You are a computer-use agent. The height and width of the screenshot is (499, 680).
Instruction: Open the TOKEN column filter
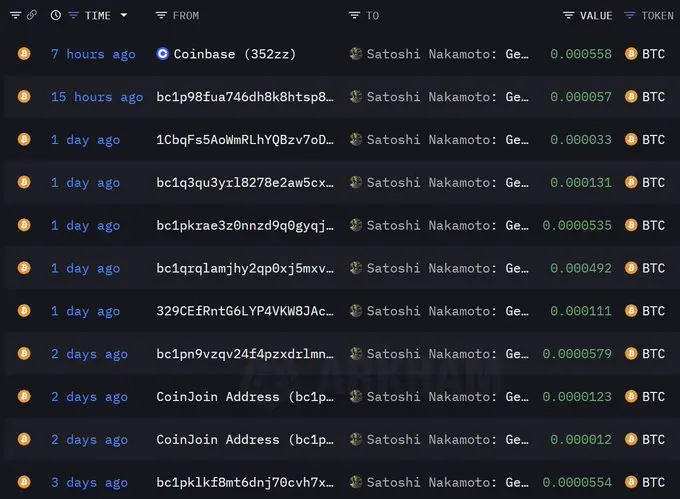629,16
